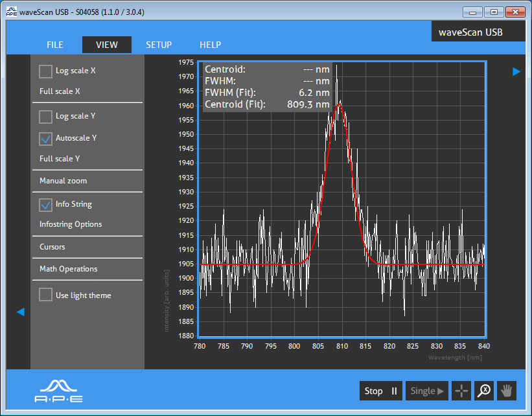
Task: Open Math Operations
Action: (x=68, y=269)
